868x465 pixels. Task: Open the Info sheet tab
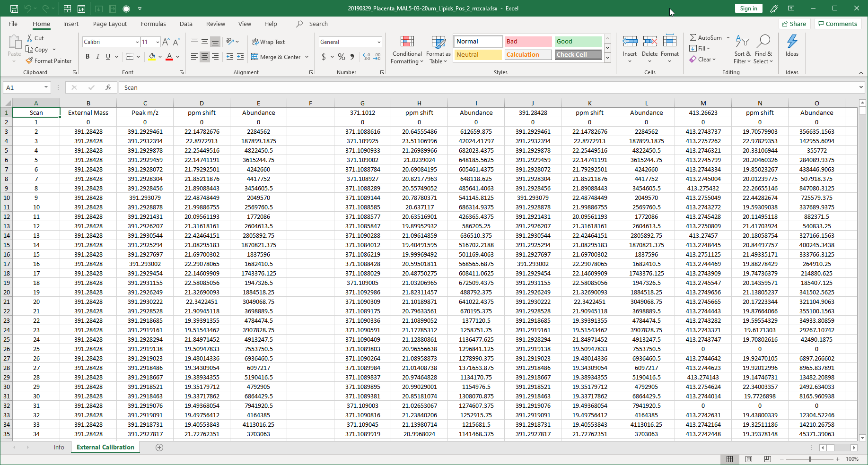click(x=59, y=447)
